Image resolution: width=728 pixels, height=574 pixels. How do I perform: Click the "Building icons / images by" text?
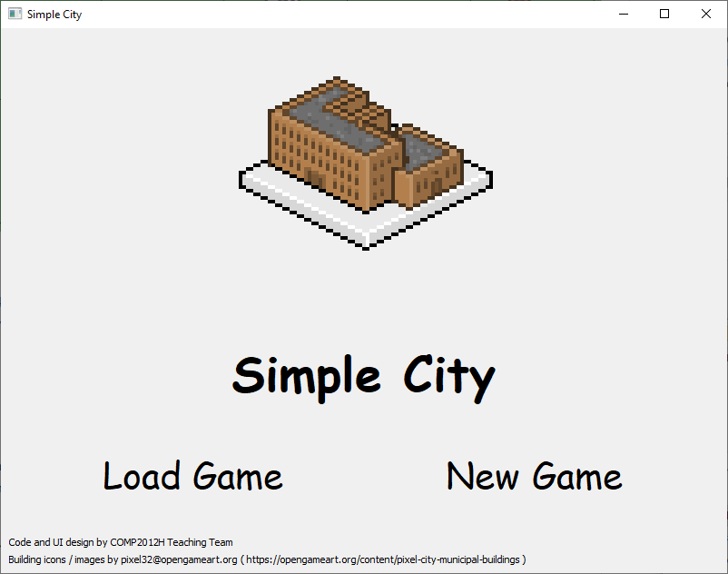coord(63,559)
